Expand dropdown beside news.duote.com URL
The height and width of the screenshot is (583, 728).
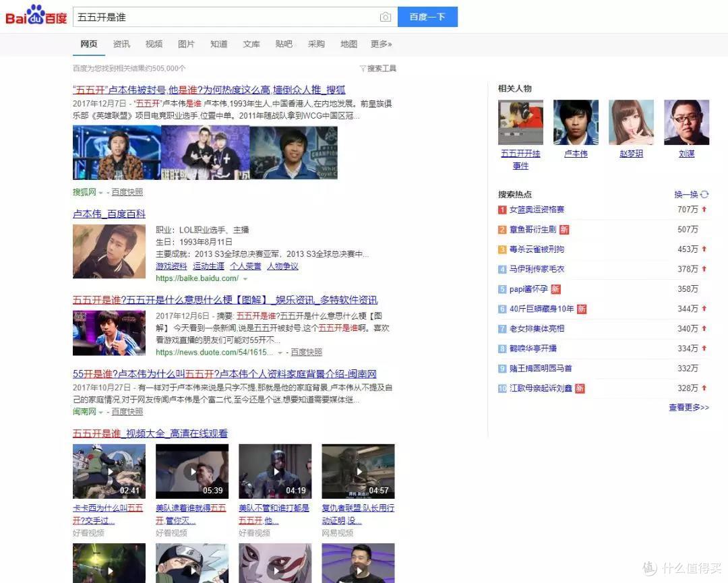pyautogui.click(x=280, y=352)
